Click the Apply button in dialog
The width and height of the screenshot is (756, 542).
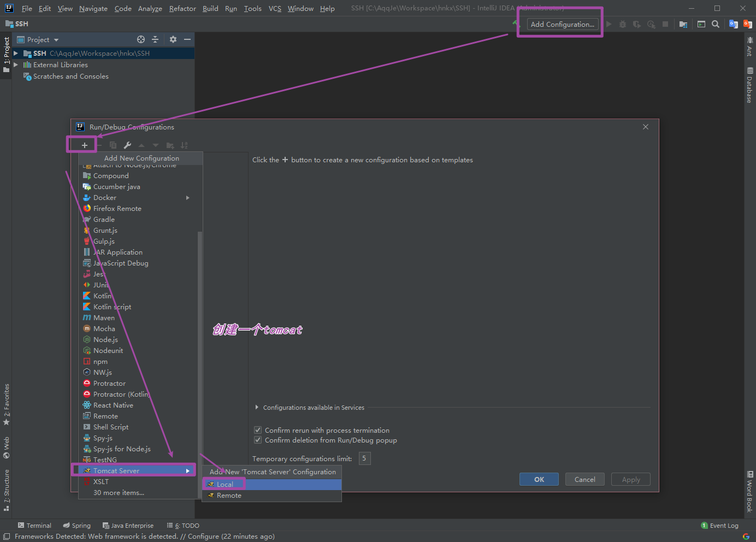tap(631, 479)
